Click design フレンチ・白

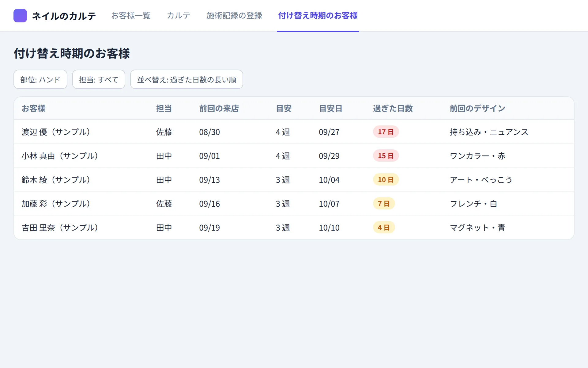click(x=473, y=204)
